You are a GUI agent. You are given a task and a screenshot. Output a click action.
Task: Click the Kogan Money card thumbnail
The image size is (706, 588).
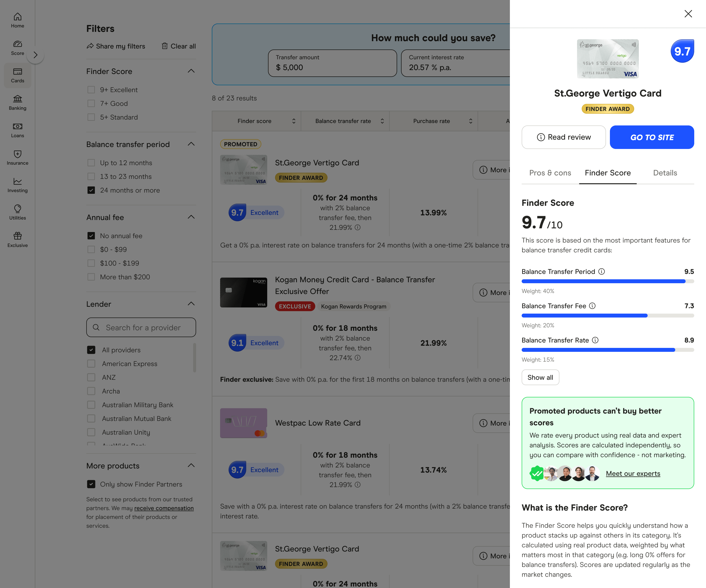pos(243,292)
